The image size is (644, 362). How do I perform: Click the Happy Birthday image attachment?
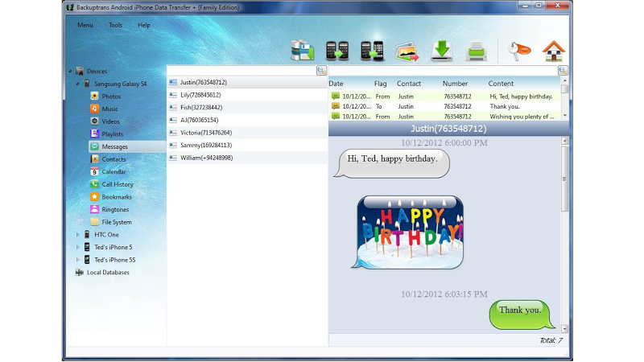tap(409, 232)
